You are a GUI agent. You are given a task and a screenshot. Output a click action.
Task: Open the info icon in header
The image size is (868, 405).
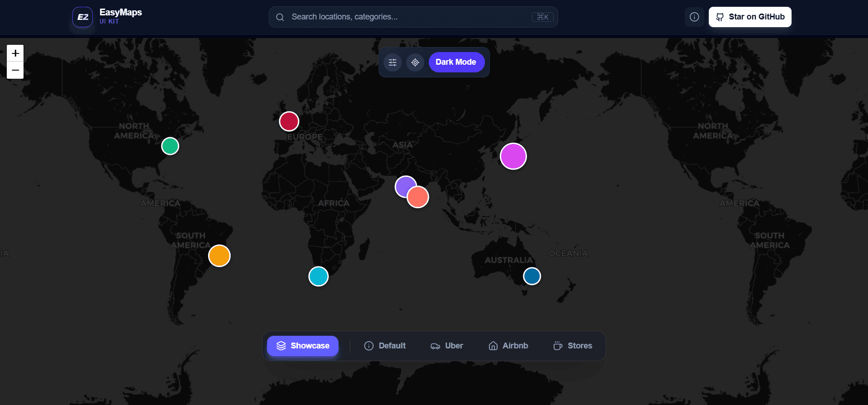tap(694, 17)
